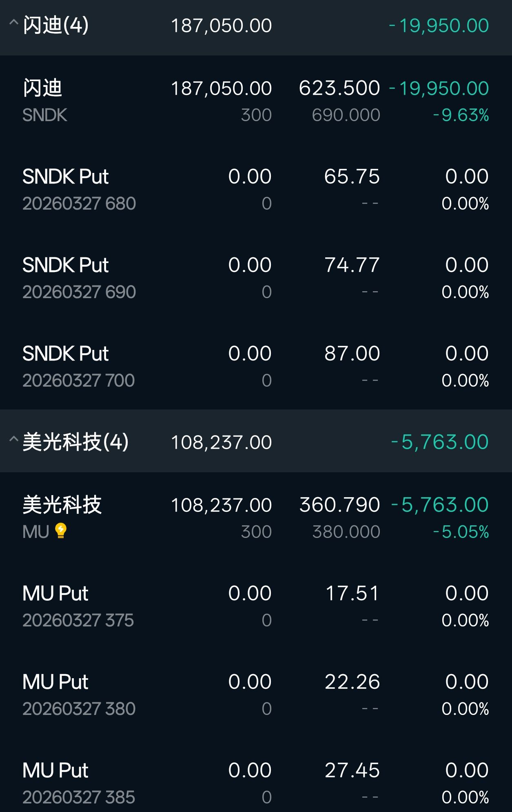Tap the lightbulb icon beside MU
512x812 pixels.
pyautogui.click(x=61, y=531)
